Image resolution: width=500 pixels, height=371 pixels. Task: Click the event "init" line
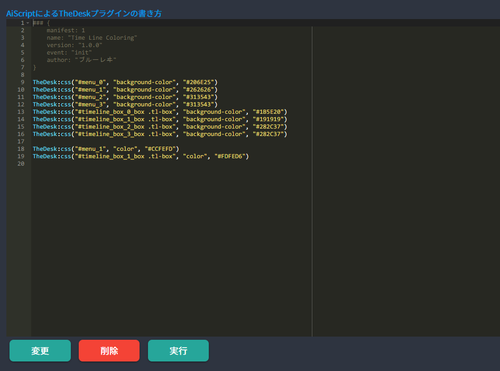click(x=69, y=53)
